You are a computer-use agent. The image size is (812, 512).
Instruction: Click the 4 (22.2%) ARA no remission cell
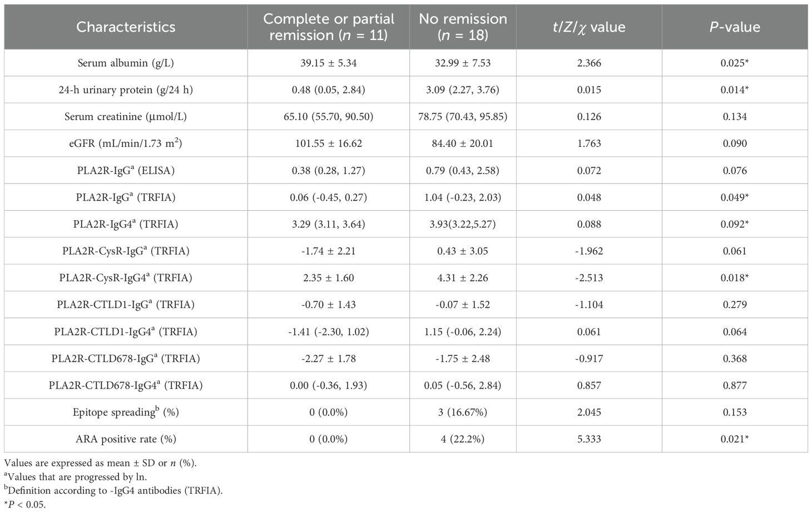[463, 439]
